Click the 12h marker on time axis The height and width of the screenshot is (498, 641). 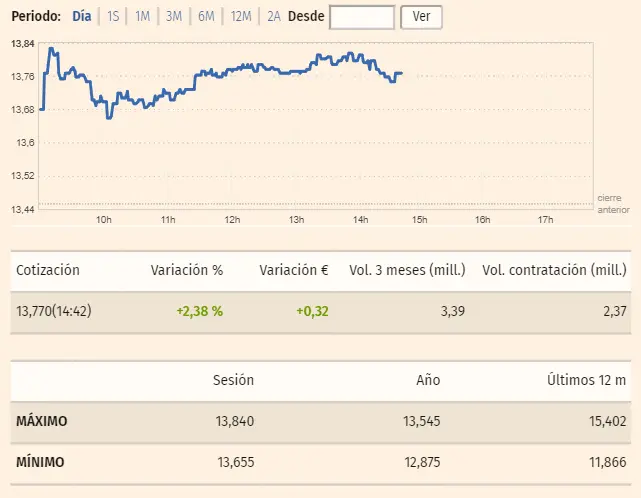pyautogui.click(x=232, y=220)
